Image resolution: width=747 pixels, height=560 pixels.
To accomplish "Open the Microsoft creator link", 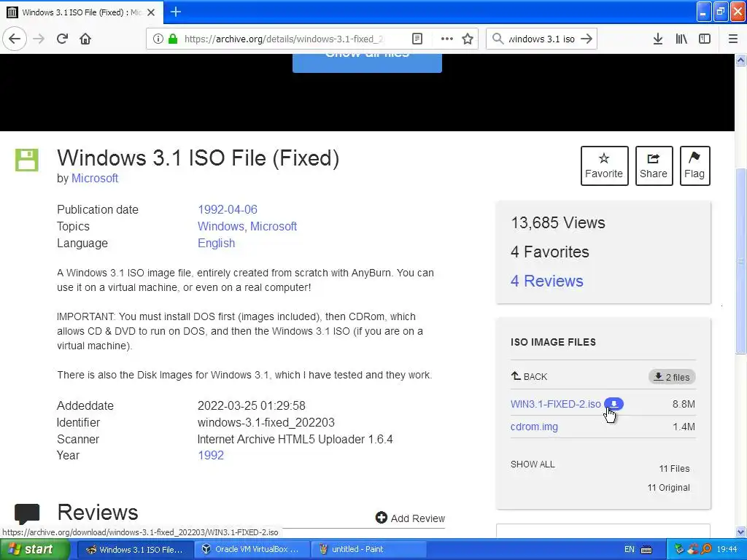I will (94, 178).
